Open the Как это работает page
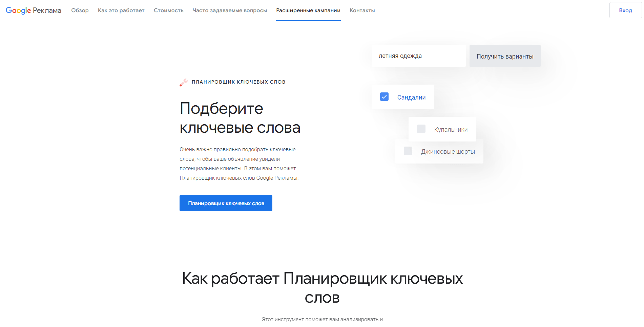 (x=121, y=10)
